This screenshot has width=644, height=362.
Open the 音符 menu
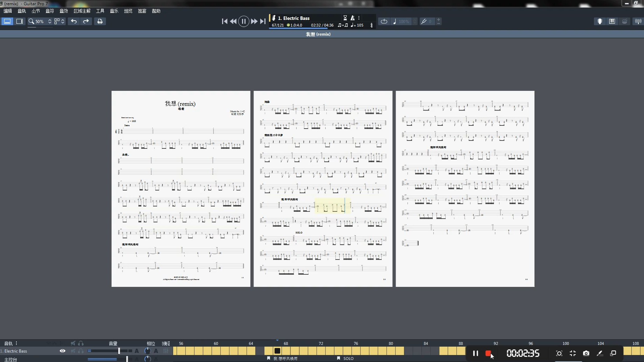pos(50,11)
